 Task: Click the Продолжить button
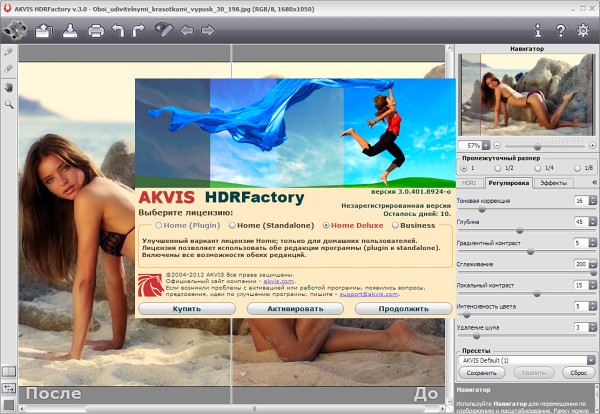tap(404, 308)
